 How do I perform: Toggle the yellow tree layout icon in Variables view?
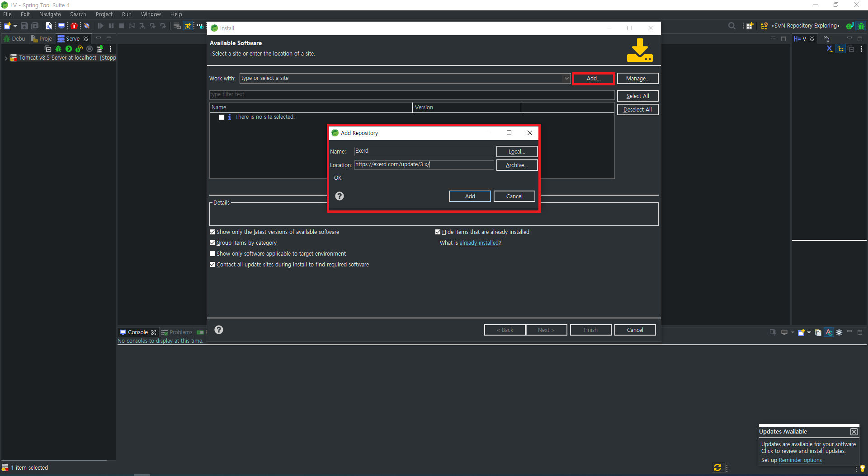(841, 49)
